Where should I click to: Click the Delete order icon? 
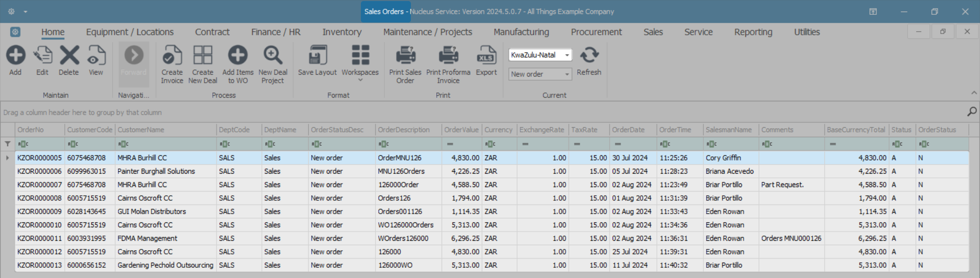tap(69, 56)
